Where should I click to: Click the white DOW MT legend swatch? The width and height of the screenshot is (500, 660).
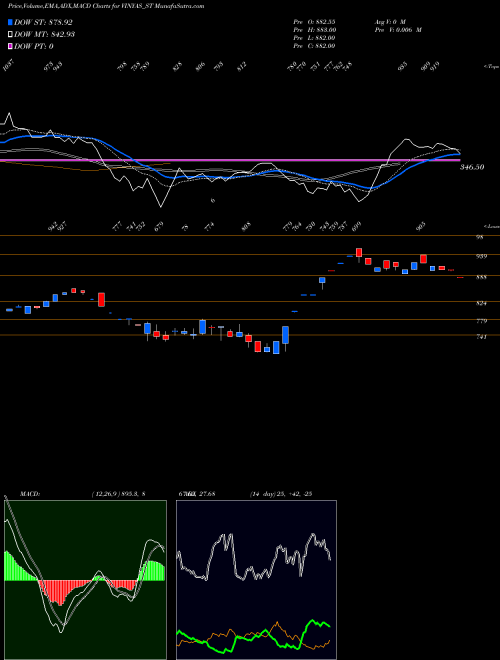[x=10, y=35]
